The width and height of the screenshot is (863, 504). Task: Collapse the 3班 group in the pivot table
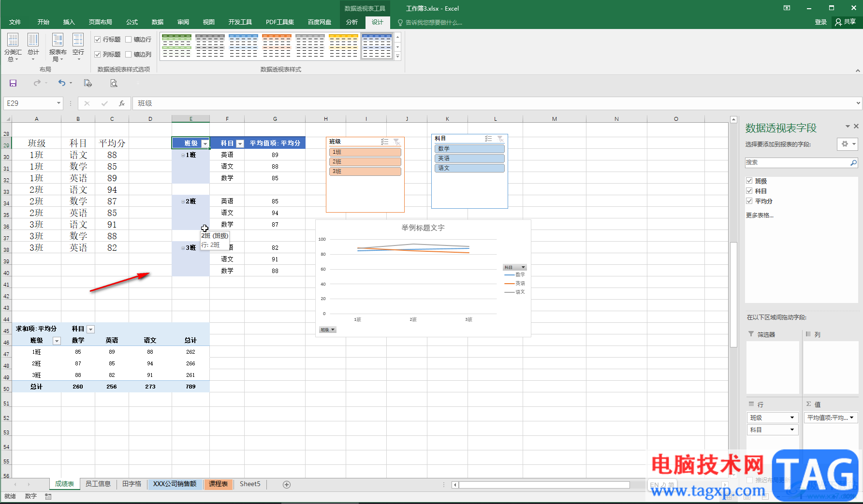183,248
